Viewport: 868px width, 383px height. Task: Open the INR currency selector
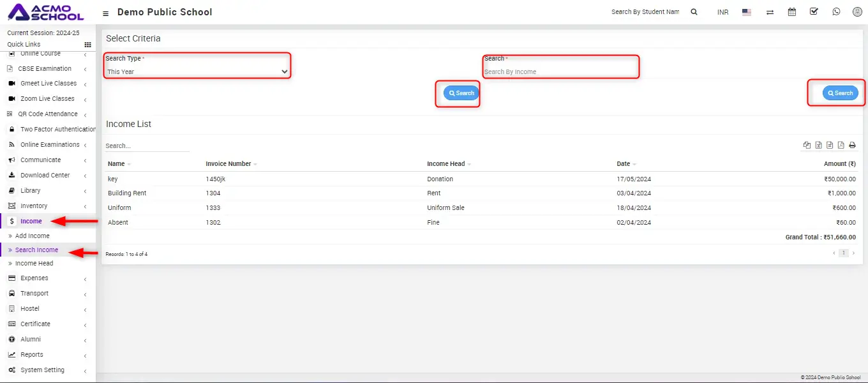point(722,12)
